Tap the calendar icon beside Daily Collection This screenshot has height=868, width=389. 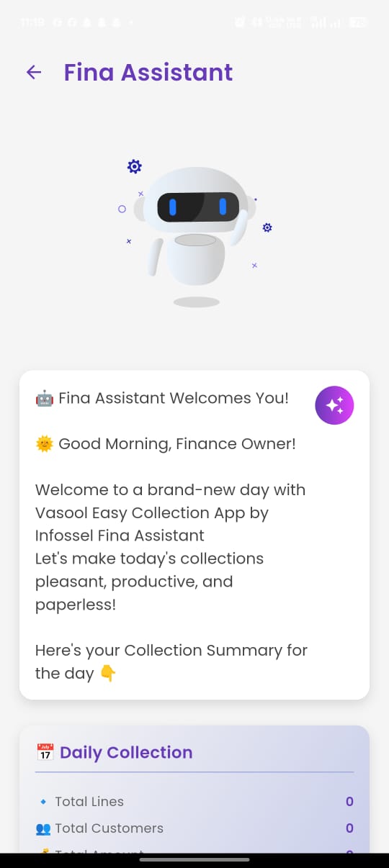click(45, 752)
